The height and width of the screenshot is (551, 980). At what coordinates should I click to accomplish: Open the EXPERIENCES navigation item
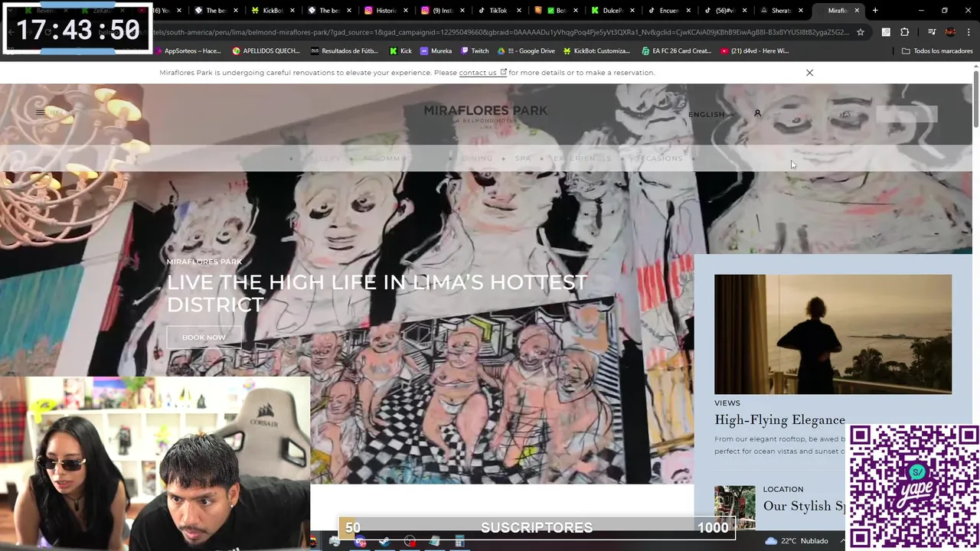[582, 158]
